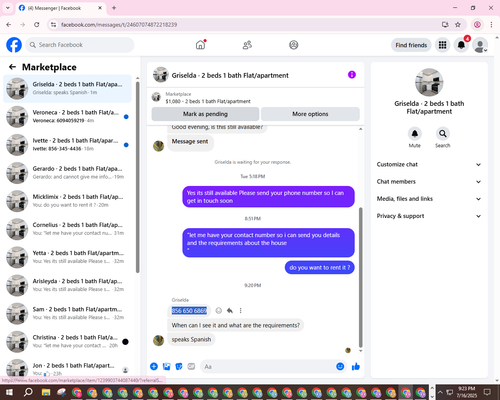The image size is (500, 400).
Task: Open Micklimix conversation
Action: pos(68,201)
